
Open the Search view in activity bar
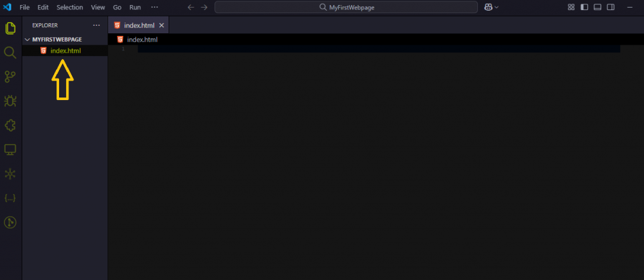(x=10, y=52)
